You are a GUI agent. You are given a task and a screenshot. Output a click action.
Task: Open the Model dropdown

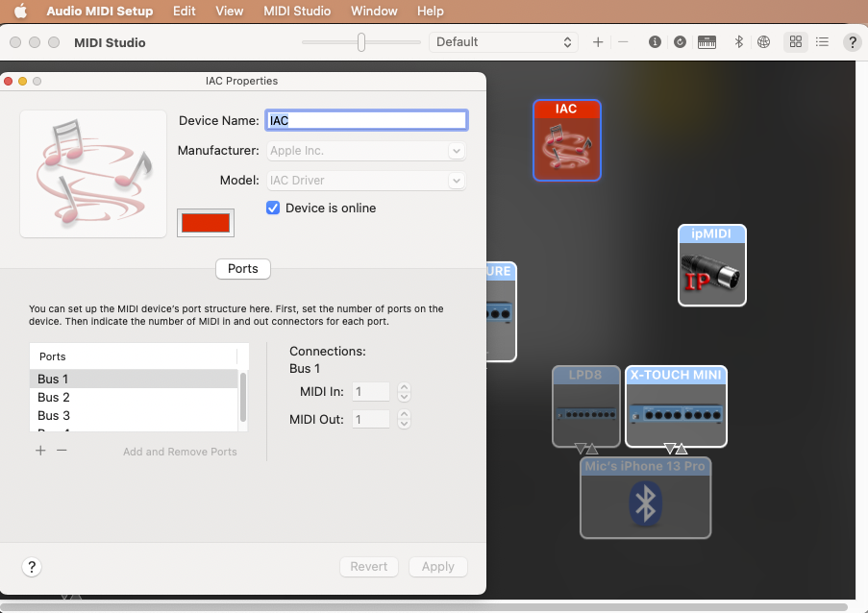pyautogui.click(x=457, y=181)
